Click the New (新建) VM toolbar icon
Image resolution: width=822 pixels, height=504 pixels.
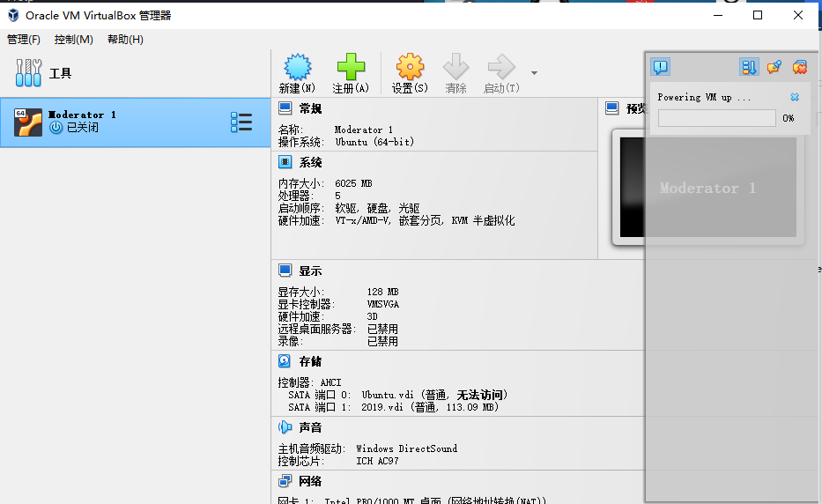tap(297, 67)
